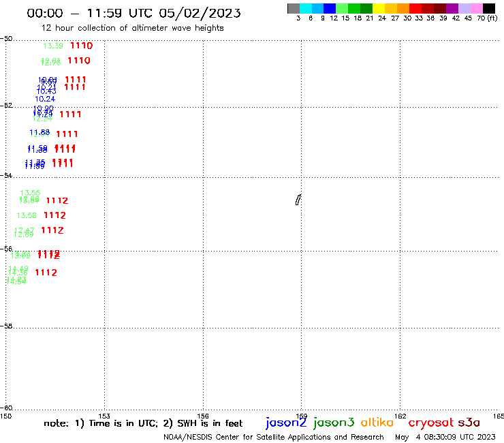Click the red '1112' time beside 13.58
Image resolution: width=504 pixels, height=443 pixels.
(x=54, y=215)
